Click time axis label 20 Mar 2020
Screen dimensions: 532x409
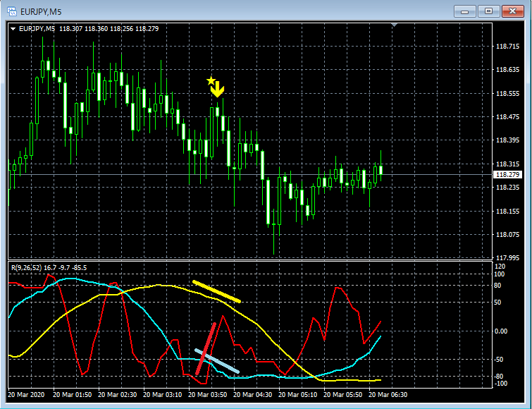(x=26, y=395)
